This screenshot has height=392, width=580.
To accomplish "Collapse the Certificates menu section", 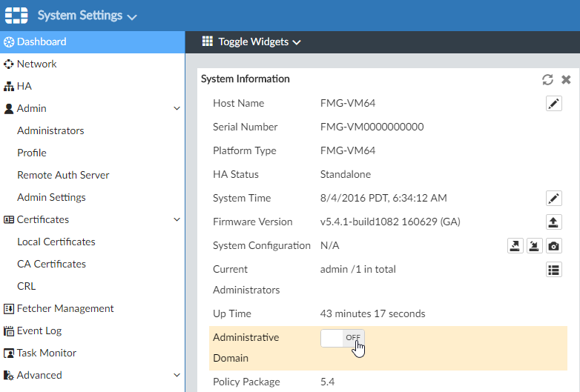I will click(x=177, y=220).
